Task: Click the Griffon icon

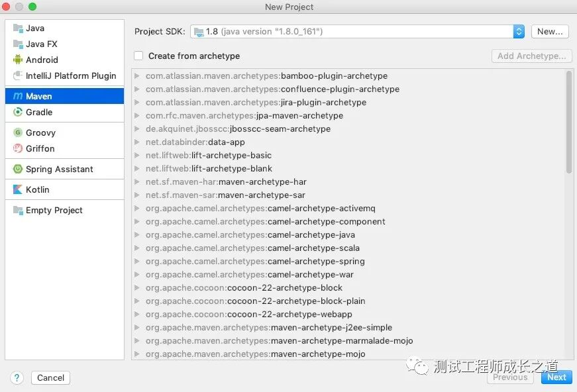Action: point(18,148)
